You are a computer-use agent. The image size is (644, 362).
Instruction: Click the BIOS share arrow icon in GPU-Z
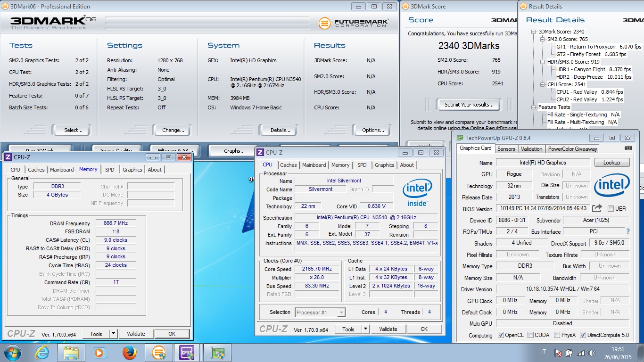[597, 208]
